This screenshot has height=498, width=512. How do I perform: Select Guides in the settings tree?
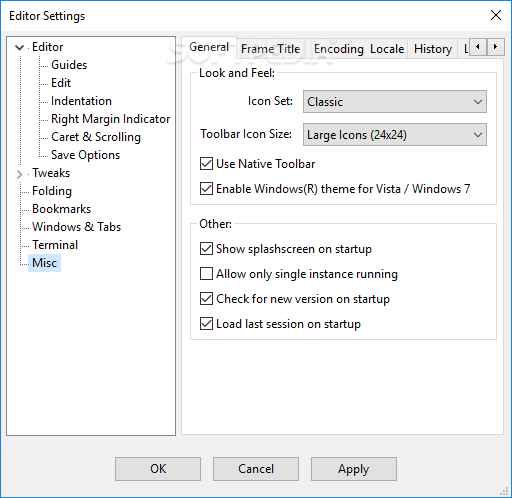pos(69,65)
